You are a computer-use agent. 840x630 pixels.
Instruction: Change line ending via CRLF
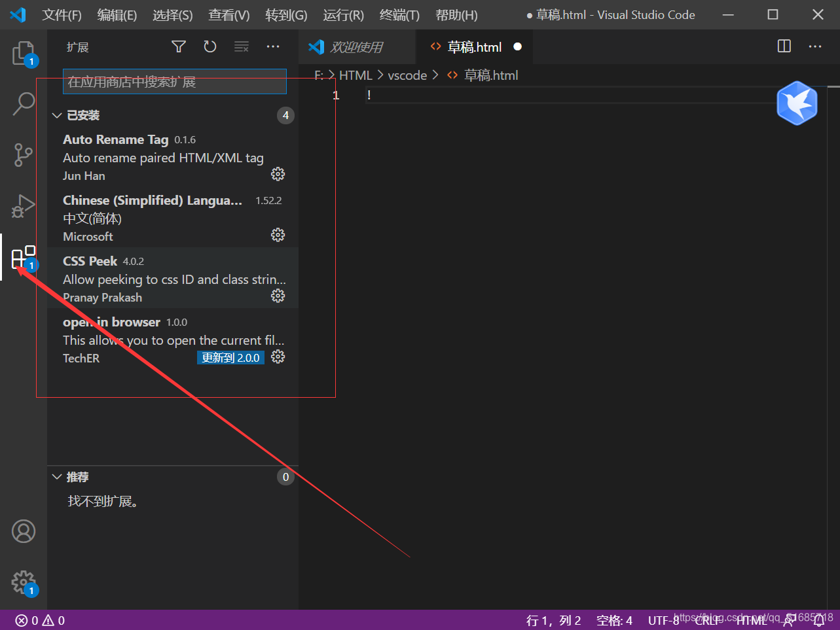pos(709,620)
